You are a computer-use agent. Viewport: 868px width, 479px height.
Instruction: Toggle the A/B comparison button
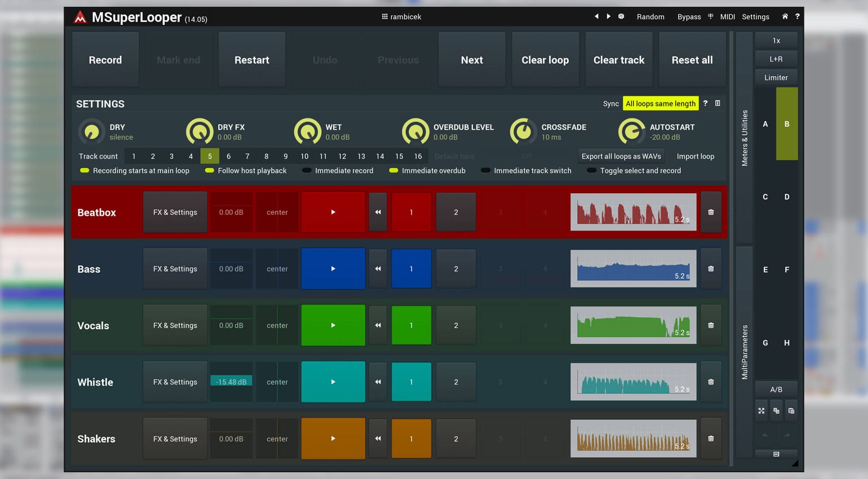pos(776,389)
